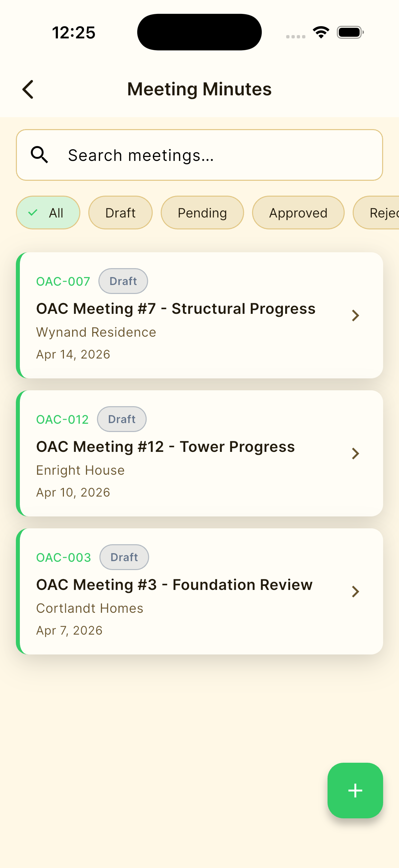Open OAC Meeting #7 - Structural Progress

point(199,315)
